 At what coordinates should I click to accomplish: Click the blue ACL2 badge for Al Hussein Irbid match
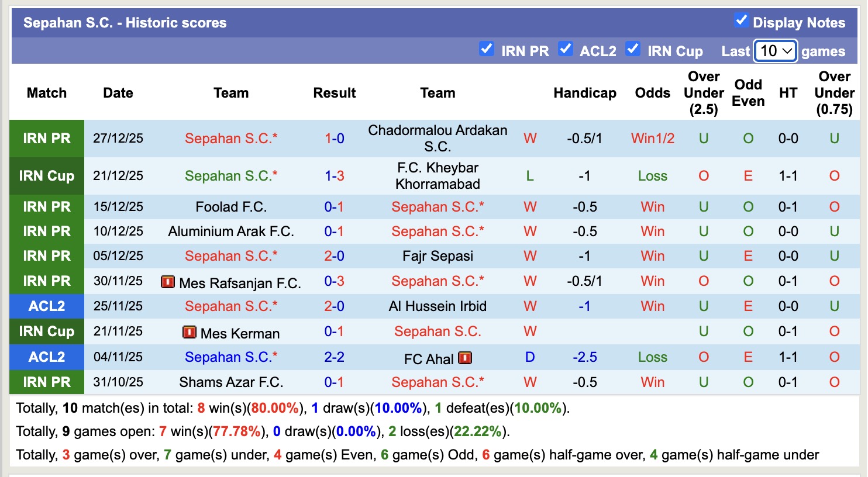[x=47, y=306]
